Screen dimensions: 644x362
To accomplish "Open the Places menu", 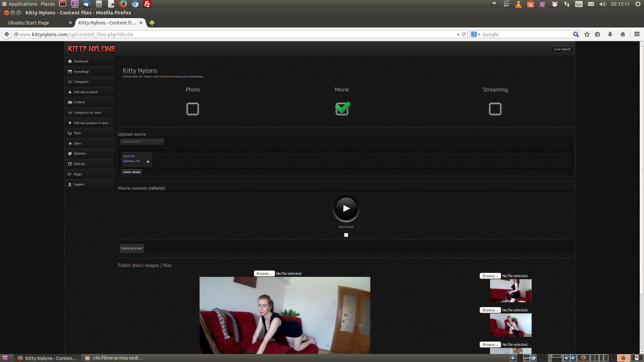I will (x=48, y=4).
